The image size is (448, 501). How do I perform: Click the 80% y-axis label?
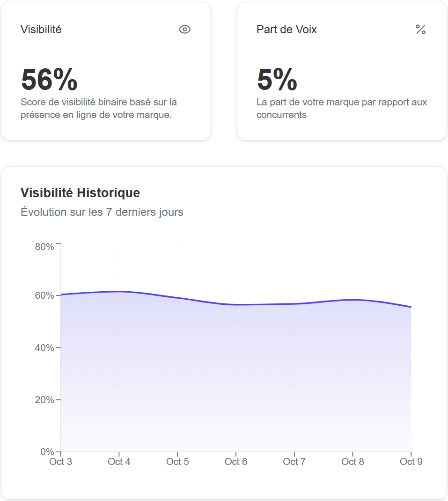pyautogui.click(x=44, y=247)
